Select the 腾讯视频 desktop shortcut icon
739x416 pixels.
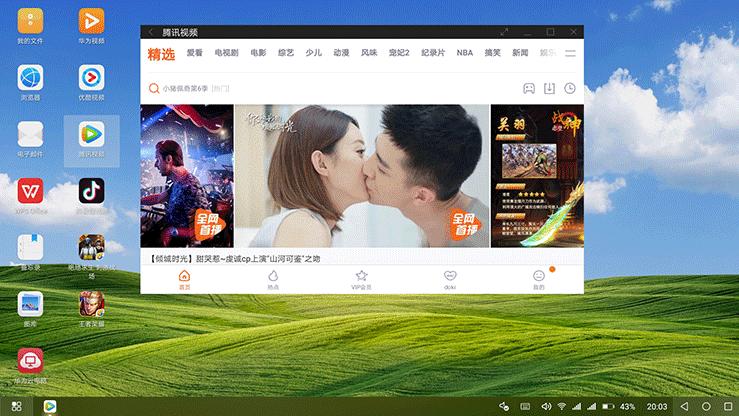[91, 134]
